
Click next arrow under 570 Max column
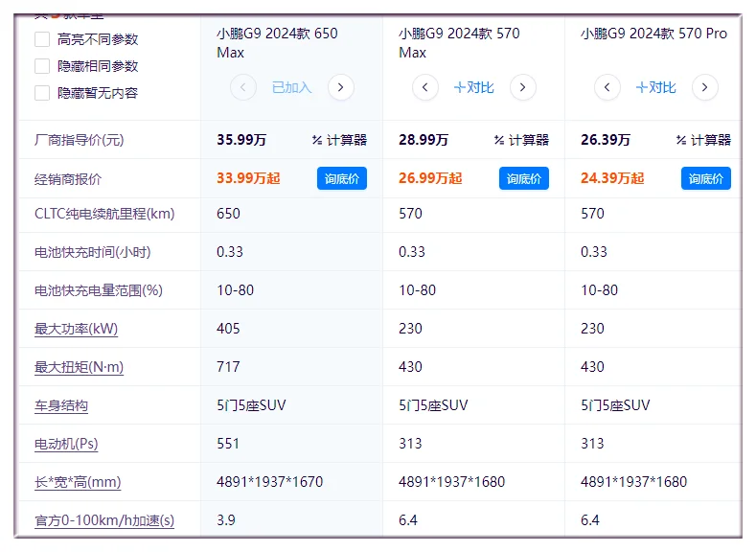(x=522, y=87)
